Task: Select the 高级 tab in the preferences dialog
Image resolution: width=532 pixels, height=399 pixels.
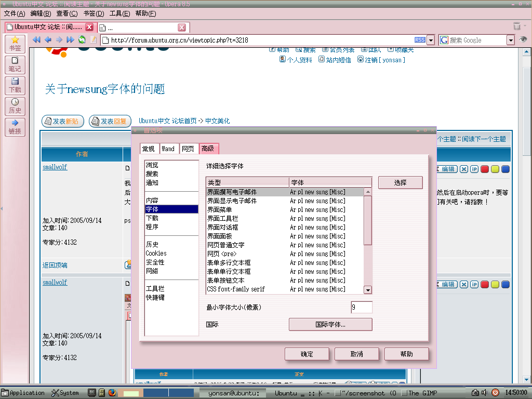Action: 209,149
